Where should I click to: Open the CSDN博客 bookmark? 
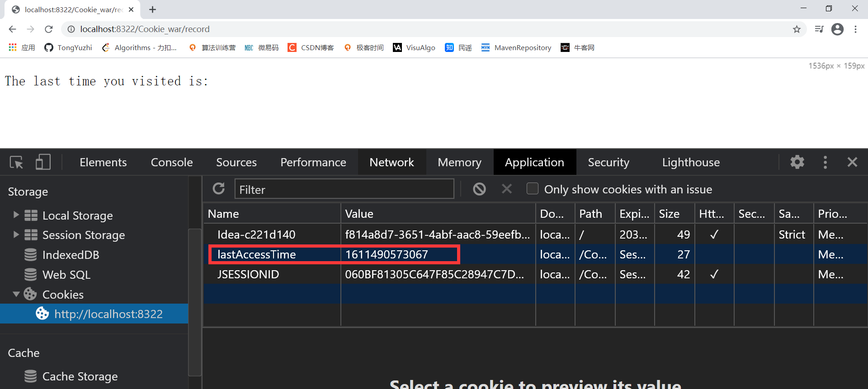coord(311,47)
